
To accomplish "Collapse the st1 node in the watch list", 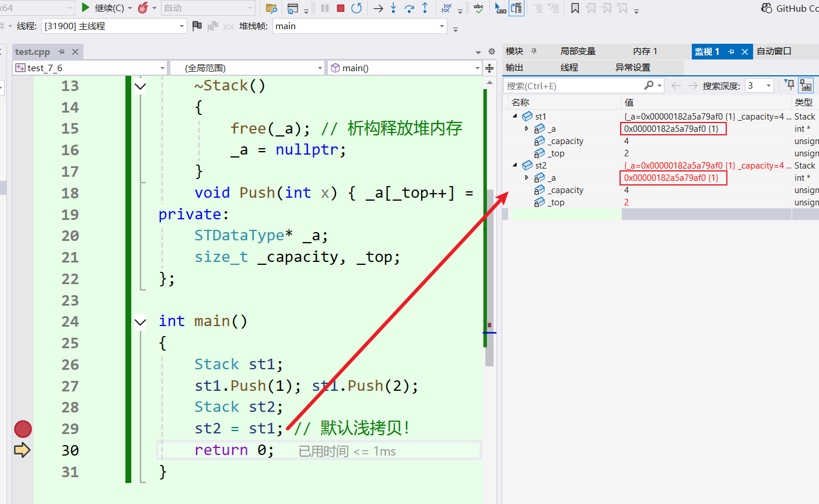I will [x=515, y=116].
